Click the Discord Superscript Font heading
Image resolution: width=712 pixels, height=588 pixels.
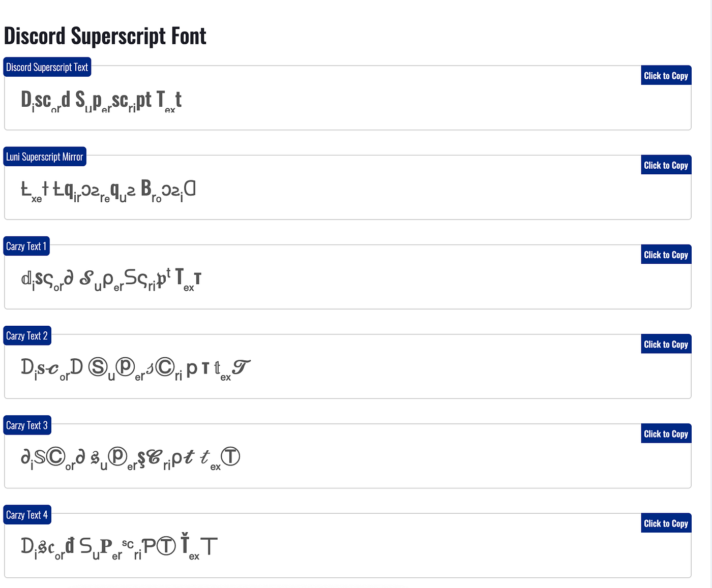pos(105,35)
